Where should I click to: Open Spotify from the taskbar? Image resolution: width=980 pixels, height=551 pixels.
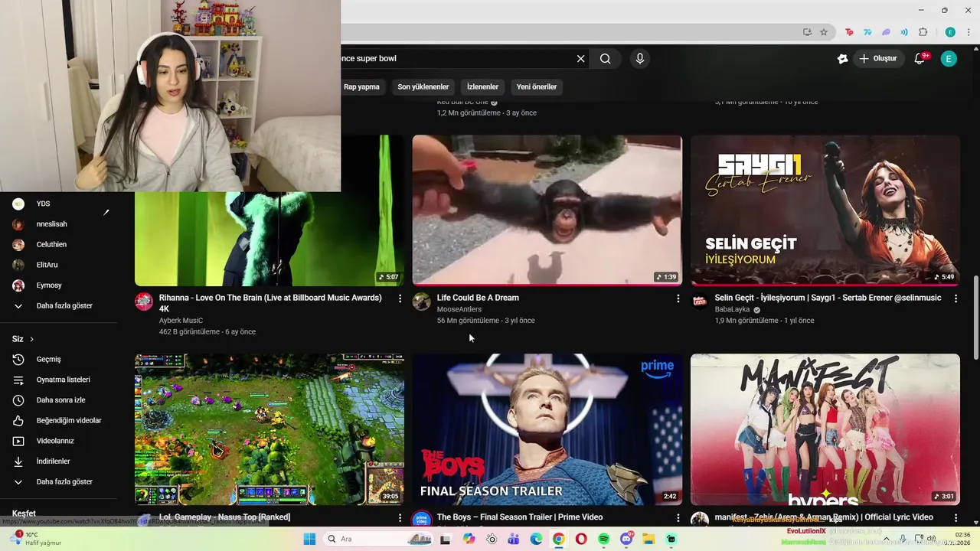click(604, 539)
